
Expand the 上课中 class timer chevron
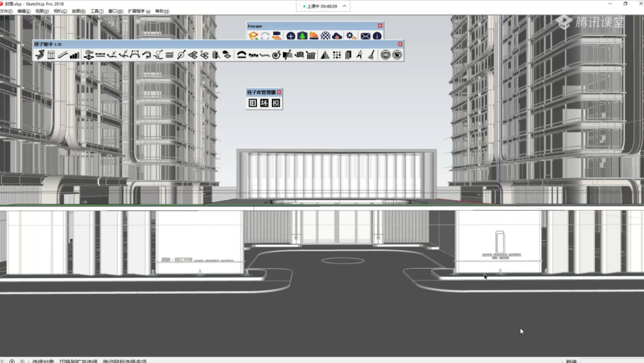pos(344,6)
